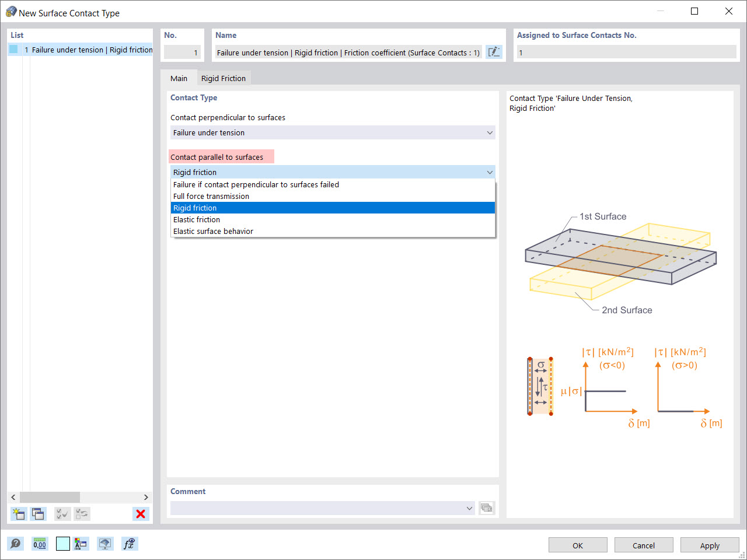Open the Contact perpendicular to surfaces dropdown
The image size is (747, 560).
pos(490,132)
